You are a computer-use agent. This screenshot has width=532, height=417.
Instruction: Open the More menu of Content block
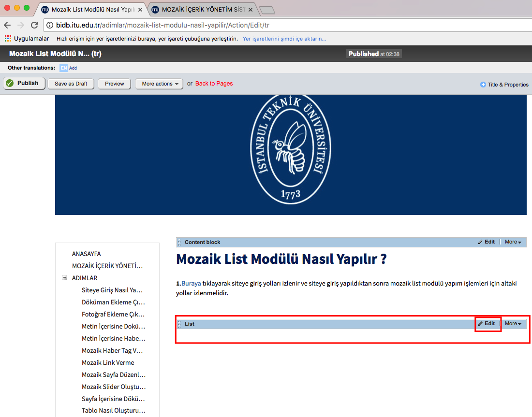513,242
